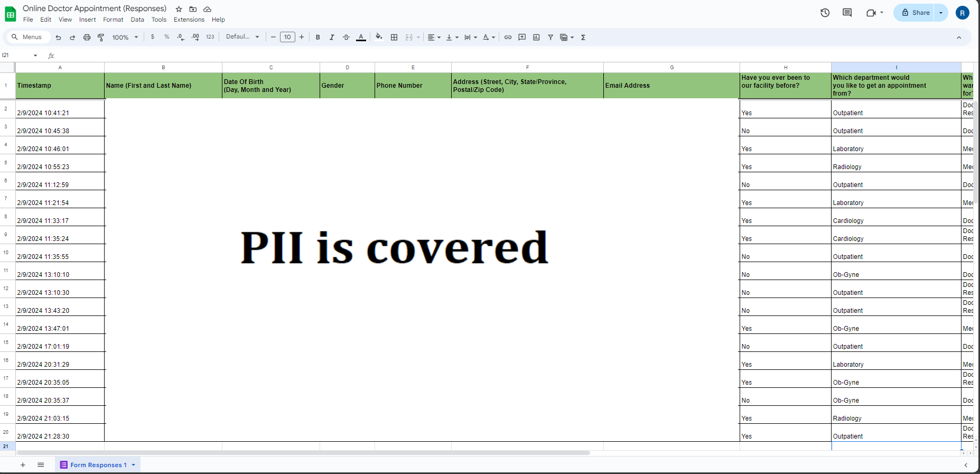Open the Format menu
This screenshot has height=474, width=980.
pos(113,20)
